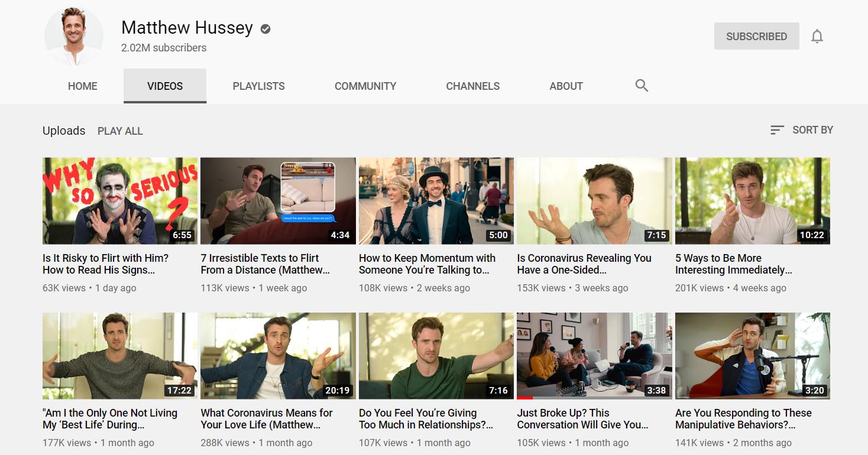Open the channel search magnifier icon
The image size is (868, 455).
point(642,86)
